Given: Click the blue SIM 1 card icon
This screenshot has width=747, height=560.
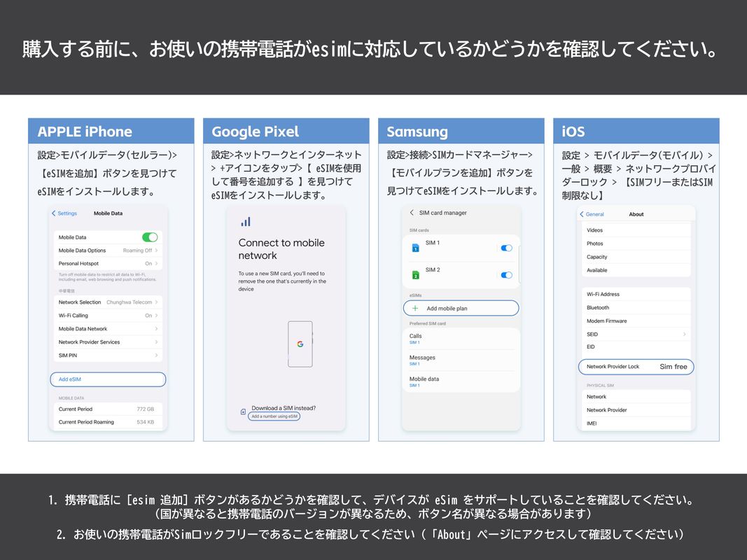Looking at the screenshot, I should [415, 248].
